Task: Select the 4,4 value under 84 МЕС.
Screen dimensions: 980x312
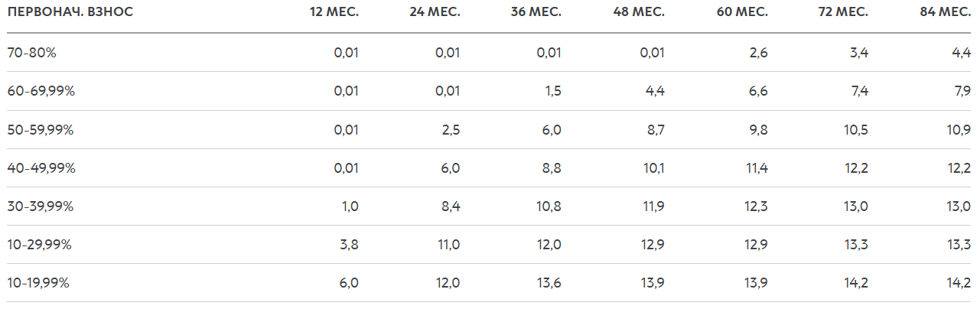Action: (962, 53)
